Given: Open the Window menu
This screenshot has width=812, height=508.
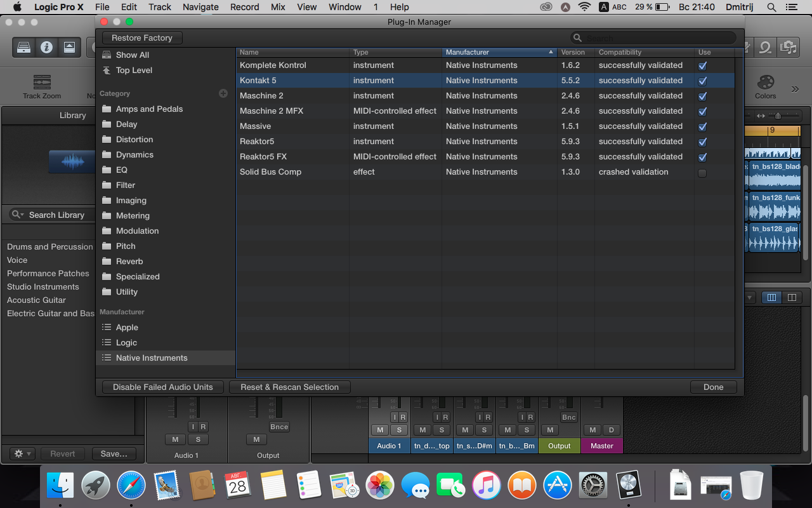Looking at the screenshot, I should point(345,7).
